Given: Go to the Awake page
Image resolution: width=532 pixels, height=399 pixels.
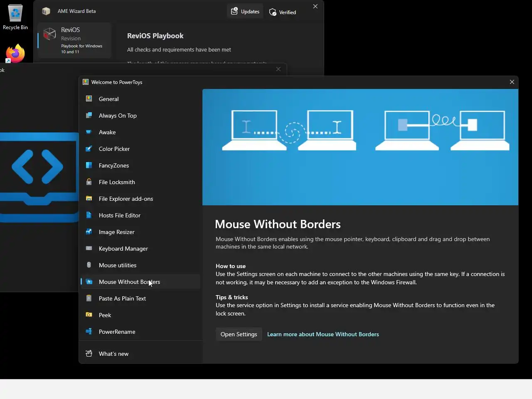Looking at the screenshot, I should pos(140,132).
